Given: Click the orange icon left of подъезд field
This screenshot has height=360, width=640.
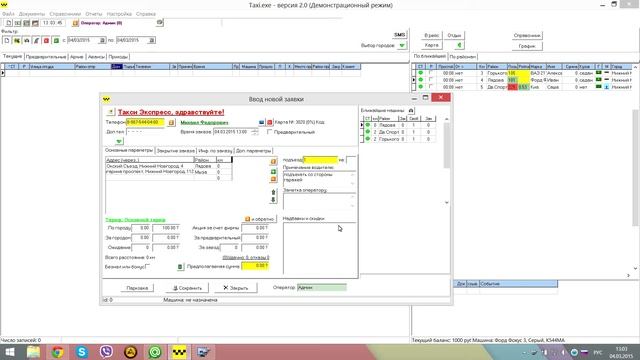Looking at the screenshot, I should pos(273,161).
